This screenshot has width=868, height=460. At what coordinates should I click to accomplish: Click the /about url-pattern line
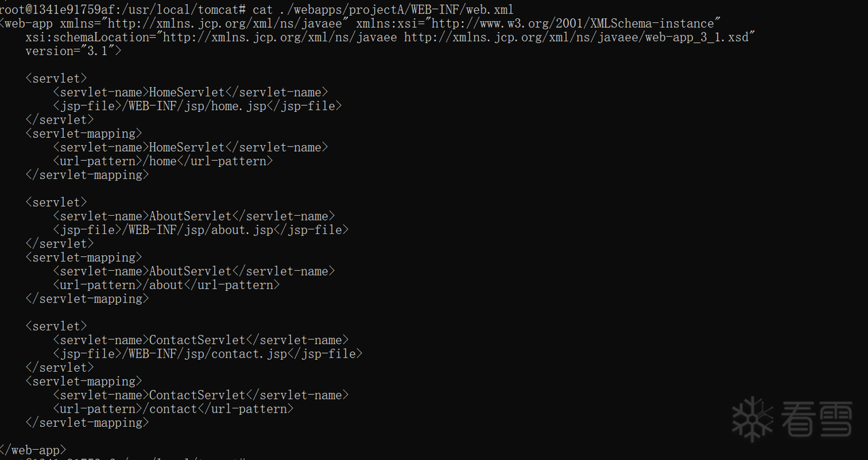(x=166, y=285)
